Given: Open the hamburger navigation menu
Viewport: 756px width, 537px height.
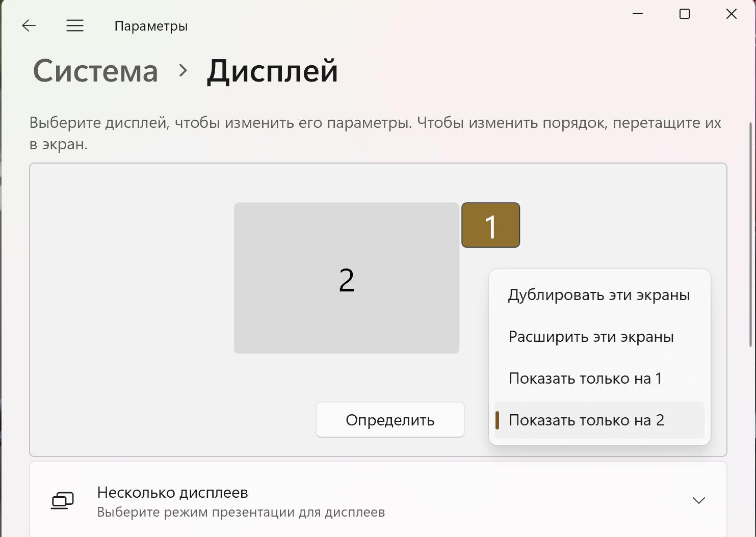Looking at the screenshot, I should pyautogui.click(x=75, y=25).
